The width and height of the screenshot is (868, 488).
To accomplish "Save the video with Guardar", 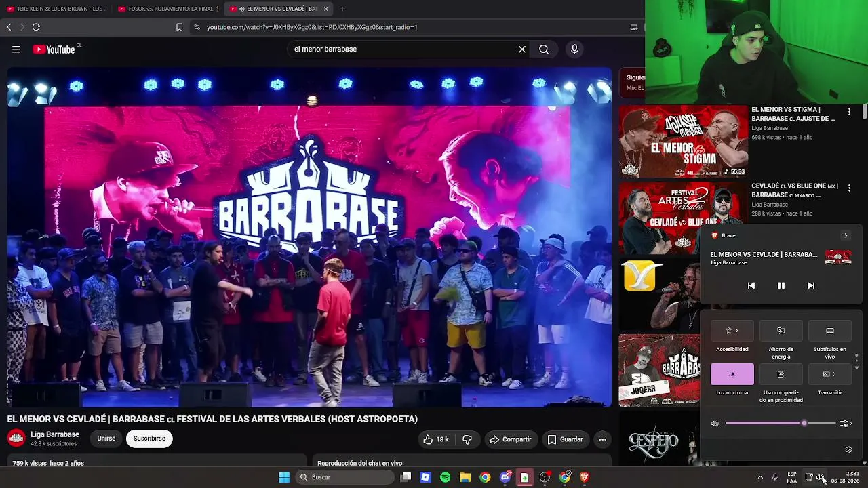I will pos(565,439).
